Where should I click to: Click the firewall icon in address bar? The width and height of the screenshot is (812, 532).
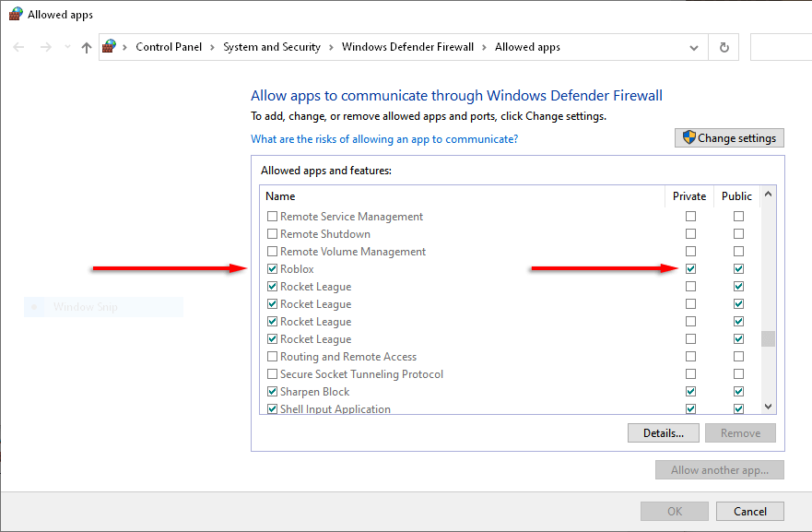click(111, 47)
